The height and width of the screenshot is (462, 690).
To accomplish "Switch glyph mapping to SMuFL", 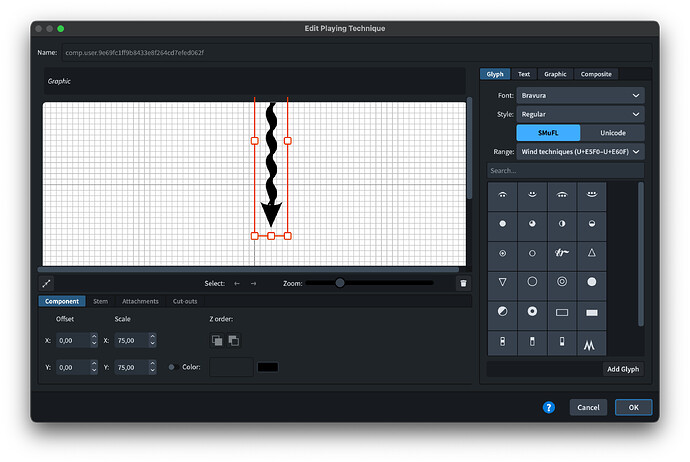I will pyautogui.click(x=548, y=133).
